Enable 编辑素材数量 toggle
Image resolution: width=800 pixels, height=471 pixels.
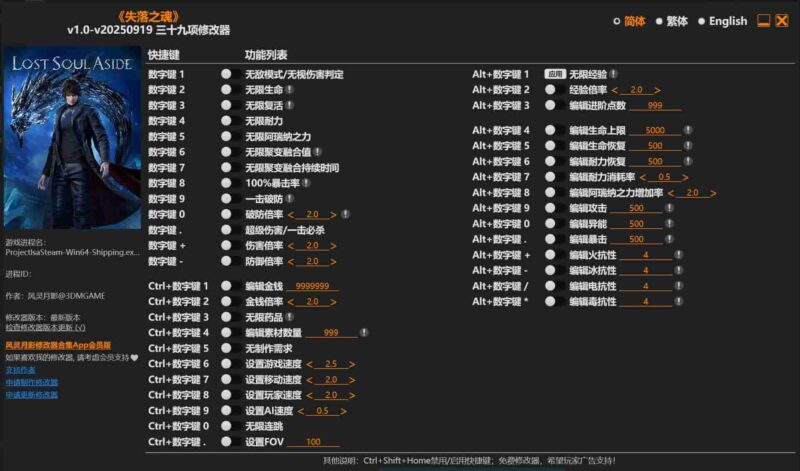(x=231, y=332)
